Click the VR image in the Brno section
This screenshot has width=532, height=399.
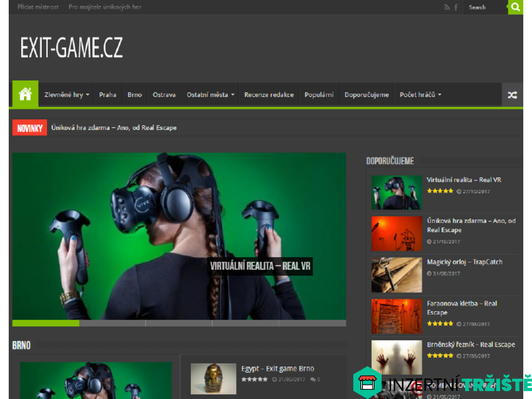coord(96,380)
